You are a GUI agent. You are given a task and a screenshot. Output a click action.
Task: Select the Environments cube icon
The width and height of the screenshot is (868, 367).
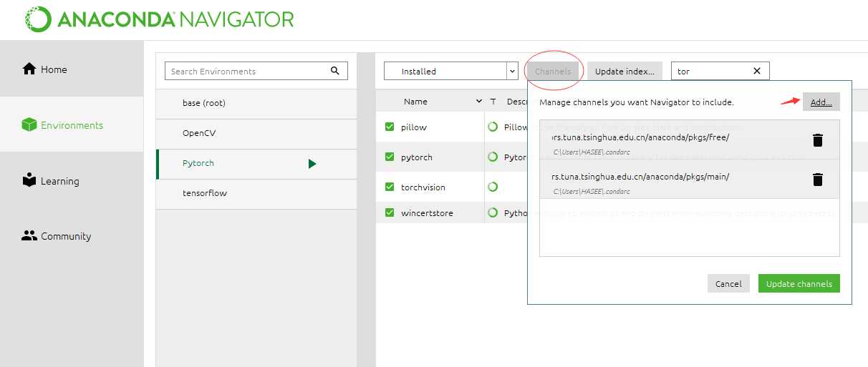tap(29, 125)
